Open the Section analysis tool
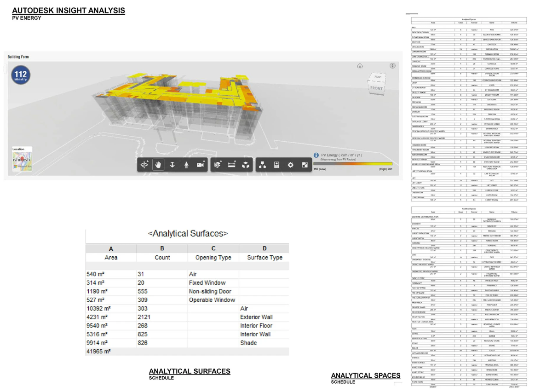This screenshot has height=392, width=546. pyautogui.click(x=218, y=165)
